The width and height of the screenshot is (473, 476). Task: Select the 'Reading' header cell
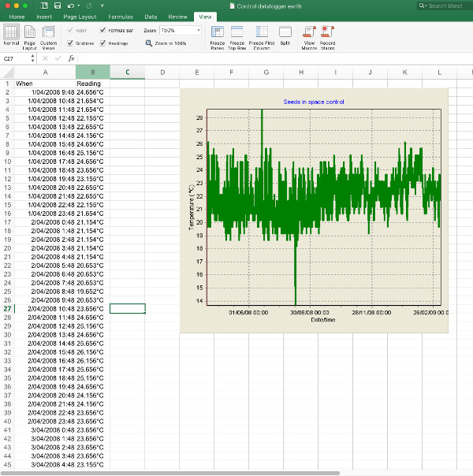[92, 84]
